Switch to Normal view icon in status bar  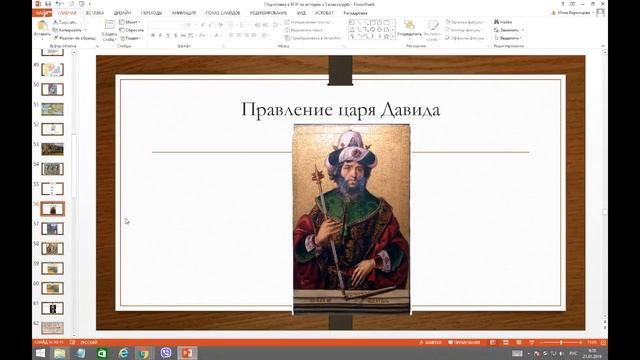coord(493,342)
